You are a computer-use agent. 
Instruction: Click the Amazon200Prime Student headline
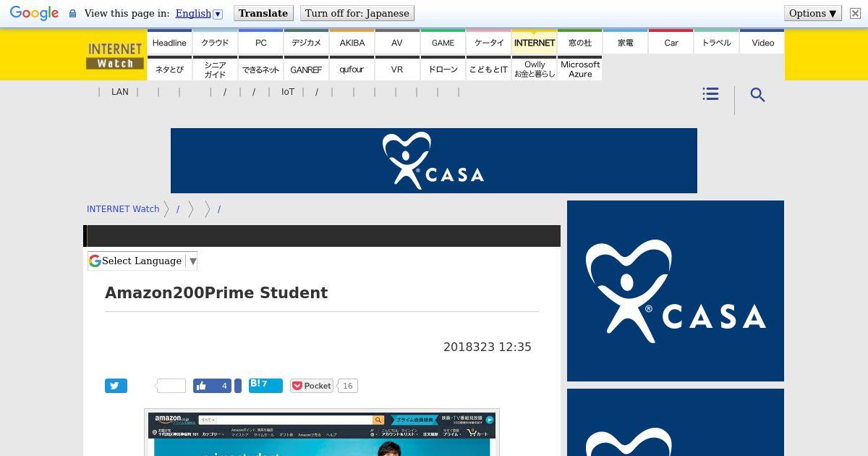pos(216,292)
